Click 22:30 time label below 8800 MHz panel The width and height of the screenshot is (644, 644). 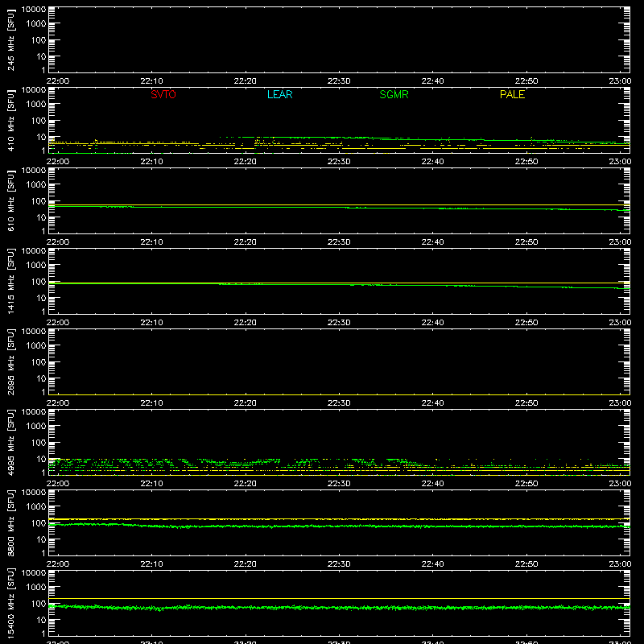339,564
